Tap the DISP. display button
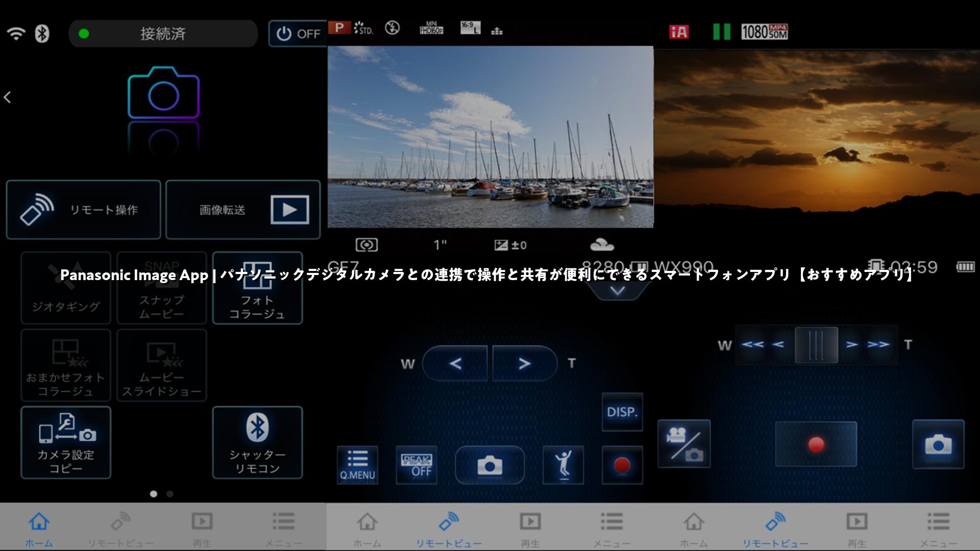 click(x=622, y=412)
